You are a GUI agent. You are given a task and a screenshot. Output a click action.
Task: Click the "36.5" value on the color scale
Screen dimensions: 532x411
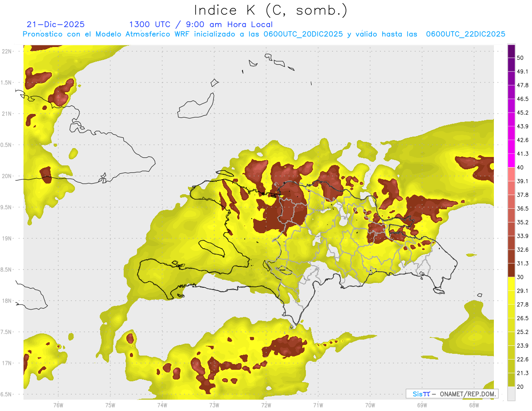click(x=523, y=209)
